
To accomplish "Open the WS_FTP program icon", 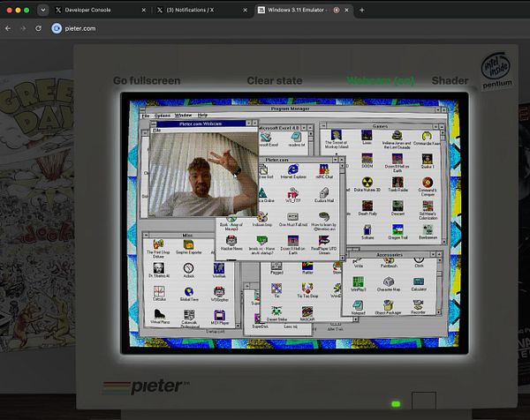I will pos(292,196).
